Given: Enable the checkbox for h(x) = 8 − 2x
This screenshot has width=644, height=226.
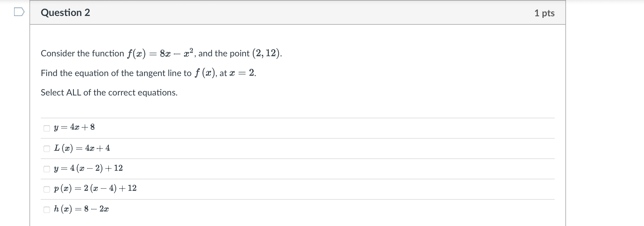Looking at the screenshot, I should click(46, 208).
